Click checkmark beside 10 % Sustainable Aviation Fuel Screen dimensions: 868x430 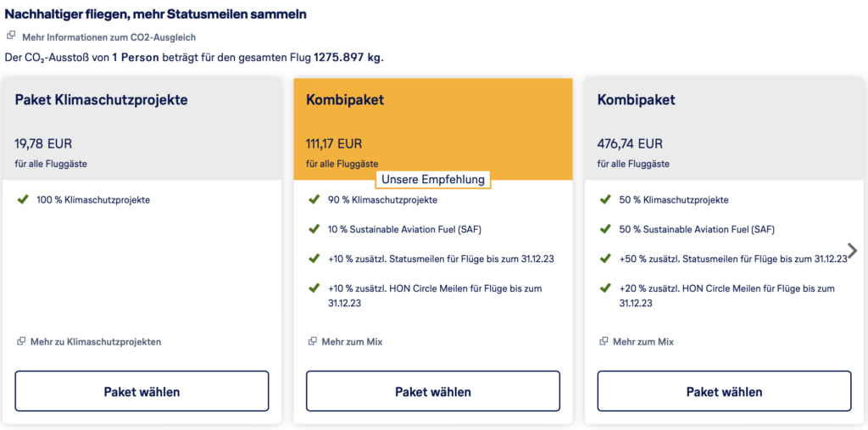coord(314,229)
